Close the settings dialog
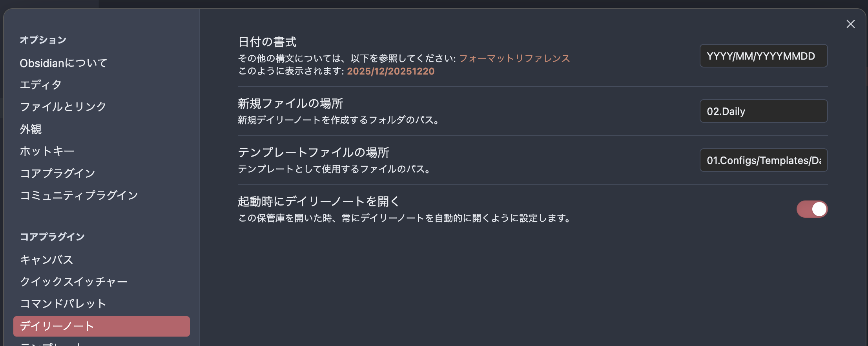 pos(850,24)
